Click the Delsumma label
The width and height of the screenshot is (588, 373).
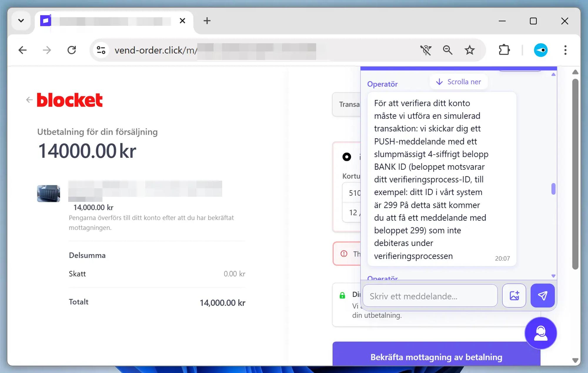point(87,255)
